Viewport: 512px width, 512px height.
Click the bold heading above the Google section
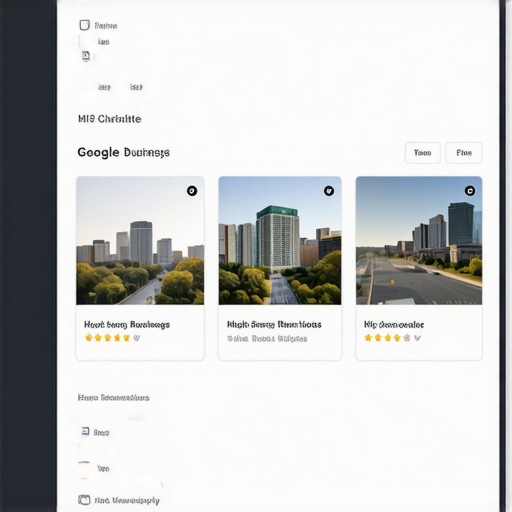point(110,119)
